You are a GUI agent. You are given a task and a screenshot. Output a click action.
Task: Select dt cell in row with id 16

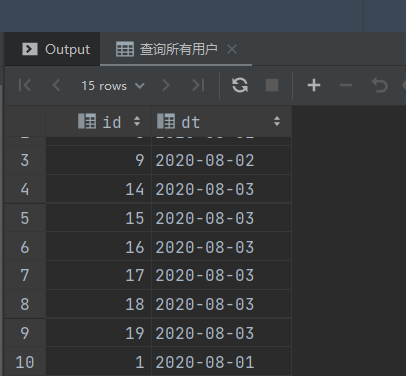221,247
